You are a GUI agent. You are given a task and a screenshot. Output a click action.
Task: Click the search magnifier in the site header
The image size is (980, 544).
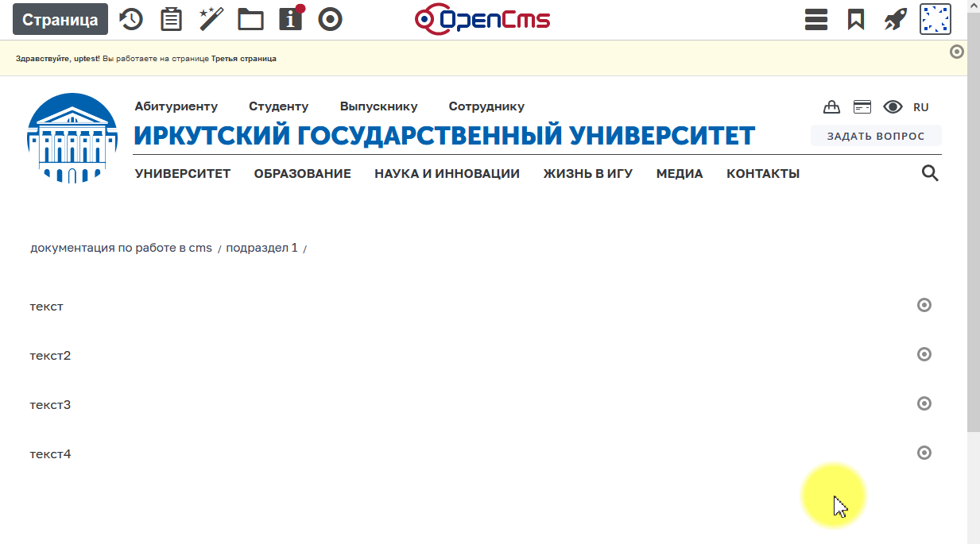tap(929, 172)
